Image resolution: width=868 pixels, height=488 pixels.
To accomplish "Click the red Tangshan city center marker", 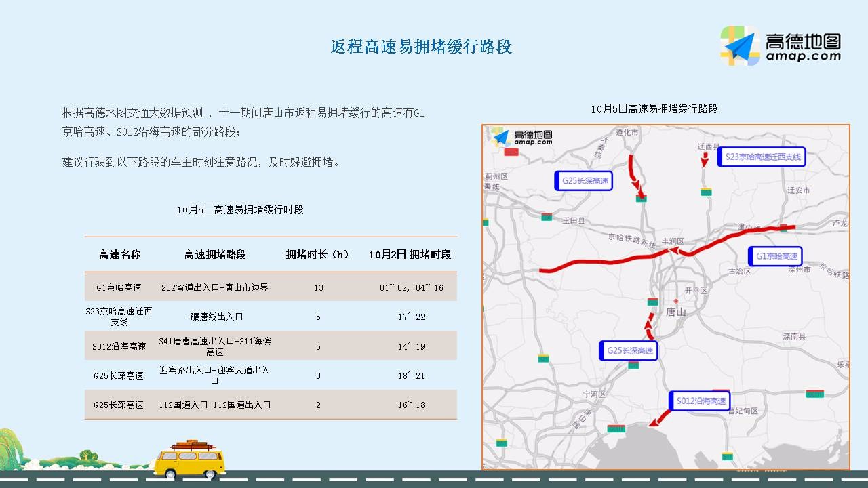I will [x=675, y=301].
